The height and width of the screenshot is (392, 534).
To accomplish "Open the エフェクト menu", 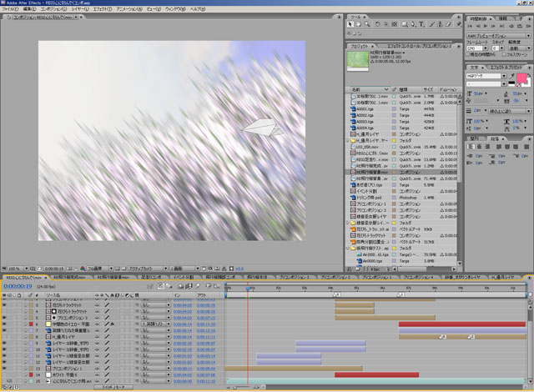I will pyautogui.click(x=102, y=9).
